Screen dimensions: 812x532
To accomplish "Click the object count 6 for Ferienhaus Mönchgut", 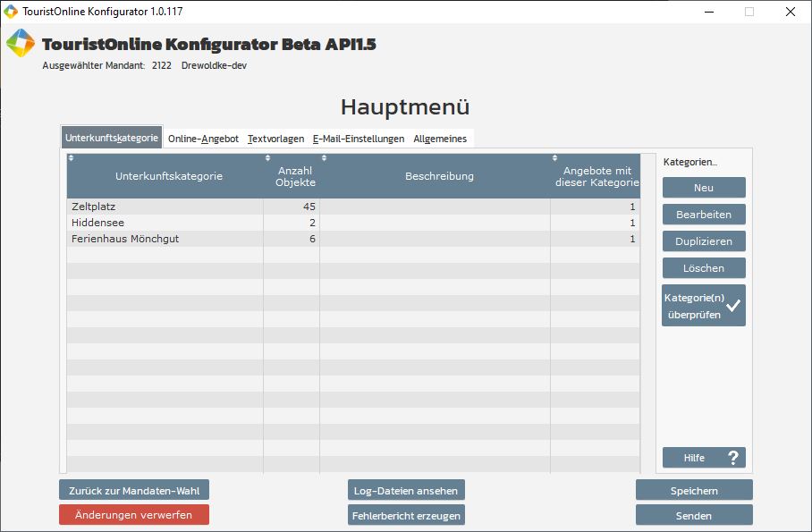I will (312, 239).
